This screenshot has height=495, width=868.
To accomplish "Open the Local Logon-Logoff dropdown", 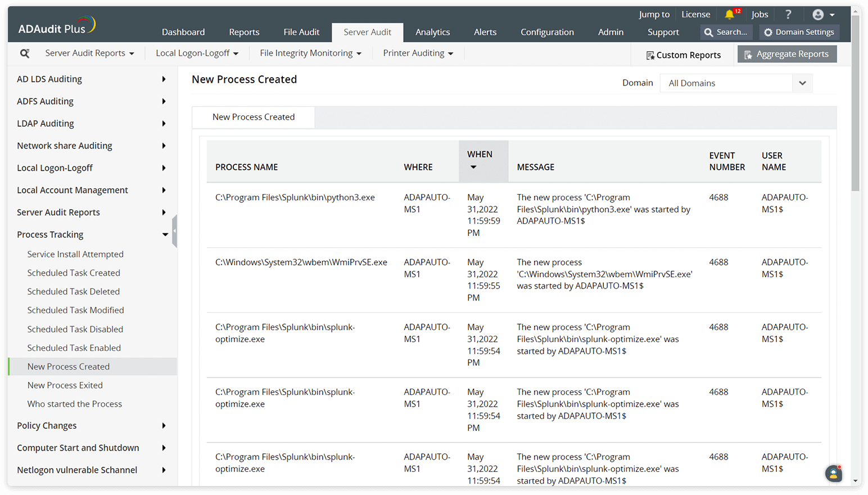I will click(x=196, y=52).
